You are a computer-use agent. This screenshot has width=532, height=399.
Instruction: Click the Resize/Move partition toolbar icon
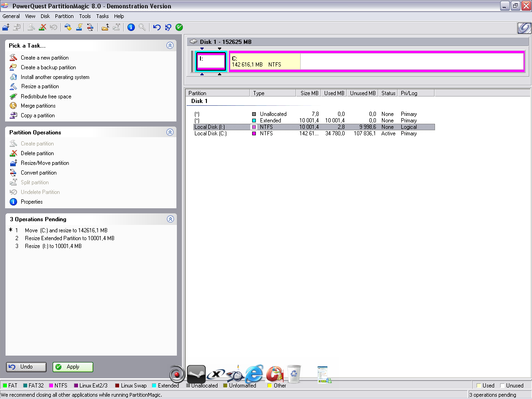click(x=6, y=28)
